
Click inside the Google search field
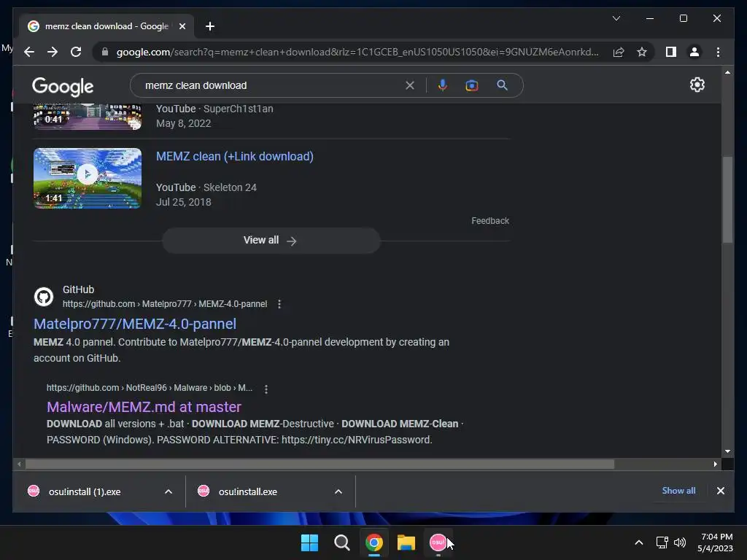[x=271, y=85]
